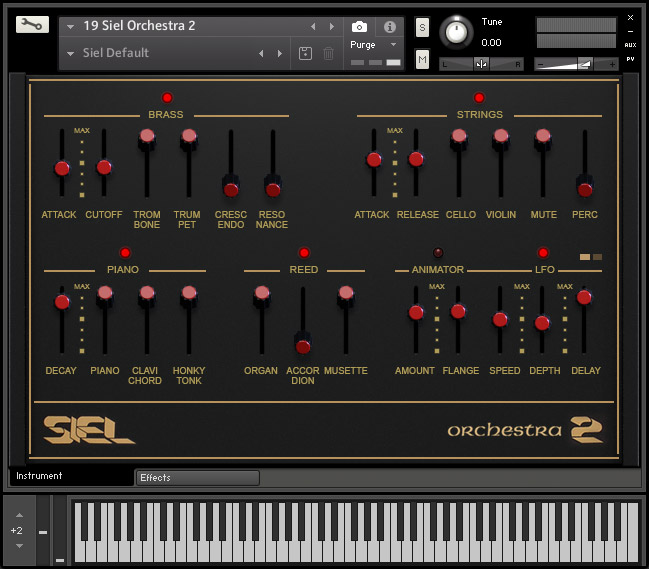Image resolution: width=649 pixels, height=569 pixels.
Task: Click the Piano DECAY slider knob
Action: click(62, 302)
